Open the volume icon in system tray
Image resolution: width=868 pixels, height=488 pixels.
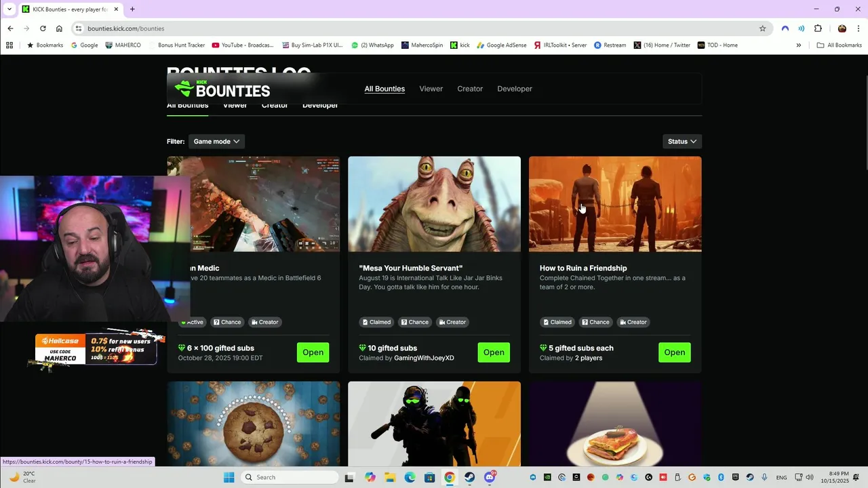pyautogui.click(x=809, y=477)
